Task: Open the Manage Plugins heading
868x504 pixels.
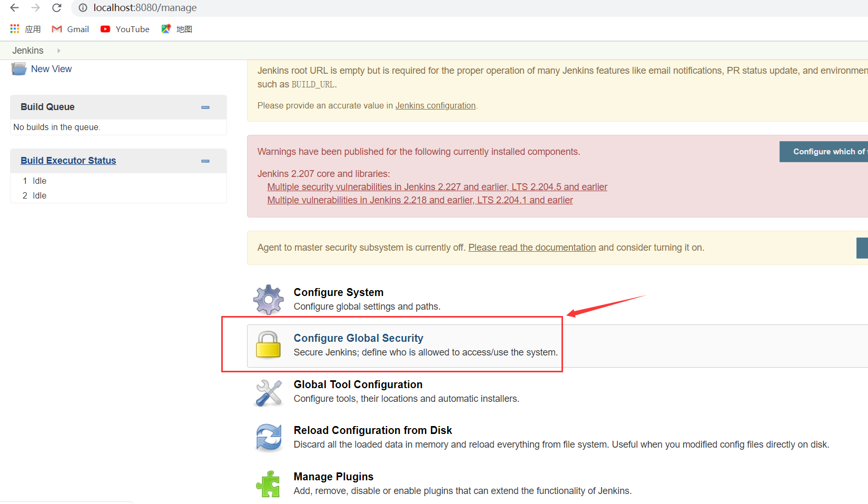Action: [333, 477]
